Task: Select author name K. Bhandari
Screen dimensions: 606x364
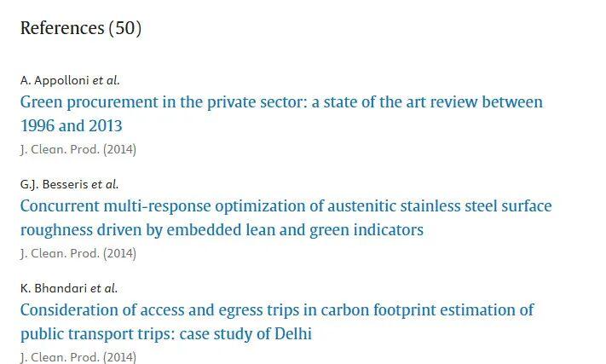Action: [54, 288]
